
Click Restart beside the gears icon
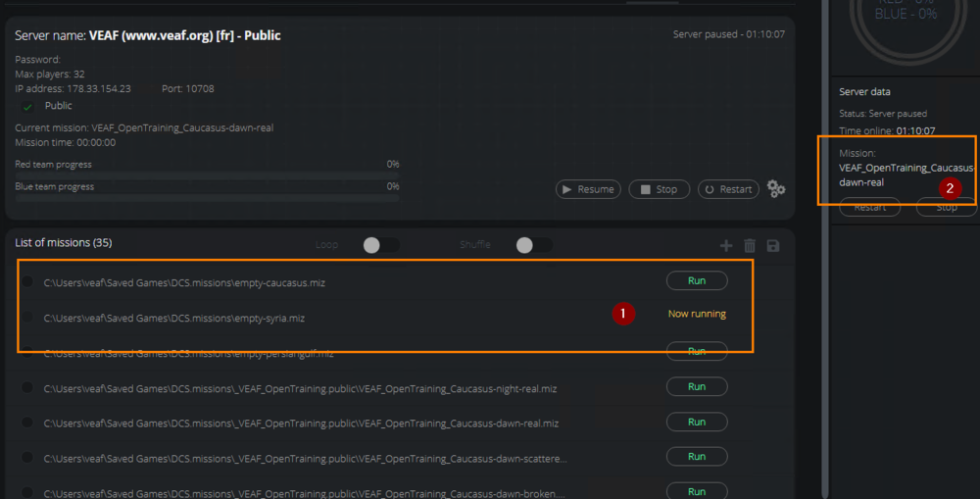tap(727, 189)
